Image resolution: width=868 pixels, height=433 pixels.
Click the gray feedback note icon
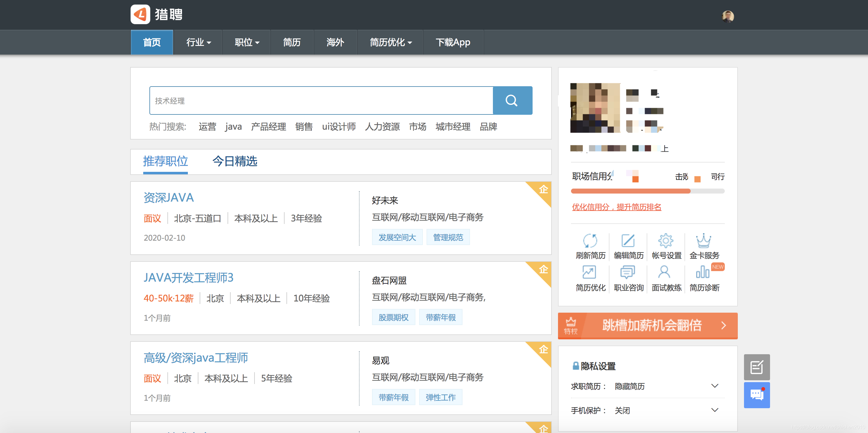pos(757,367)
